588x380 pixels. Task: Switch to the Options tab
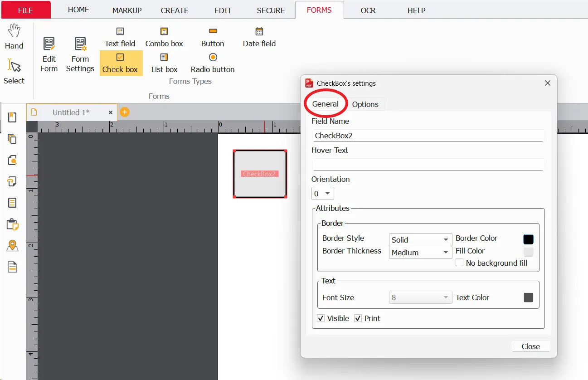point(365,104)
